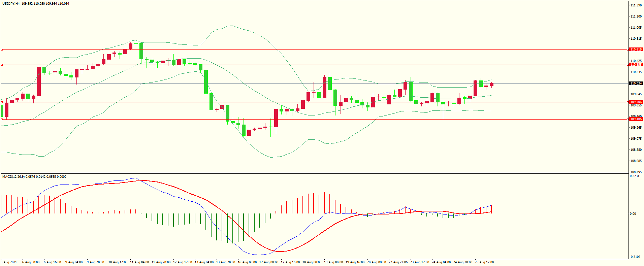
Task: Click the 24 Aug 04:00 time label
Action: click(x=441, y=262)
